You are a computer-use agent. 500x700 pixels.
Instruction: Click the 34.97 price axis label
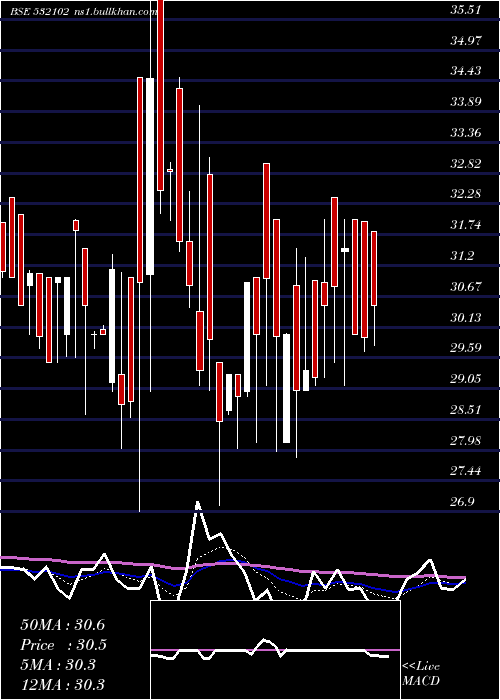(466, 41)
